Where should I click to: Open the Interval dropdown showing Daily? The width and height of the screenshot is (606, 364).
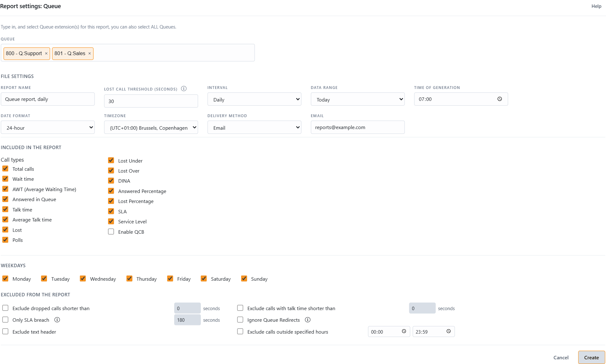[254, 99]
